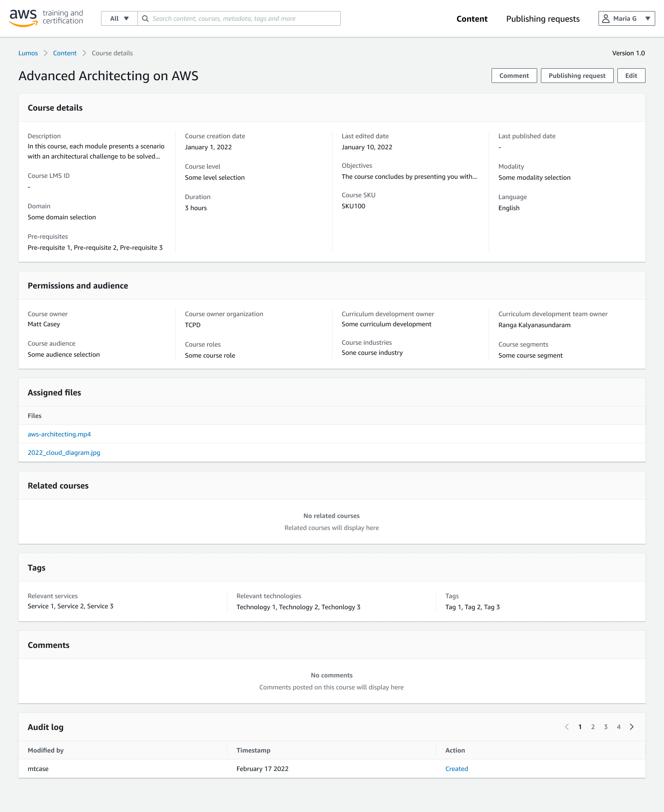Image resolution: width=664 pixels, height=812 pixels.
Task: Follow the Lumos breadcrumb link
Action: click(x=28, y=53)
